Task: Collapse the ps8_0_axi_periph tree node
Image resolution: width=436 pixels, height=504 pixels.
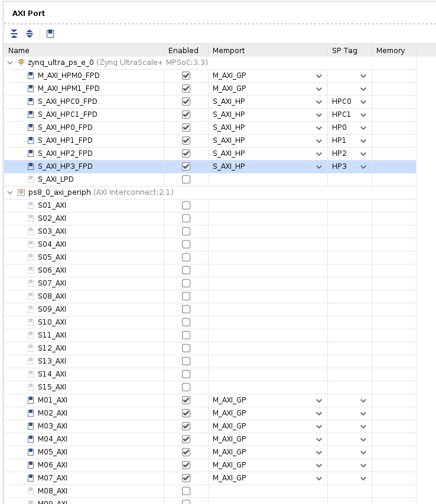Action: (10, 192)
